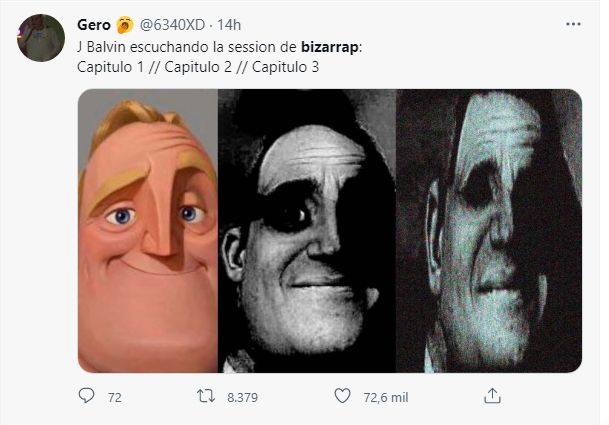Click the reply speech bubble icon

85,397
